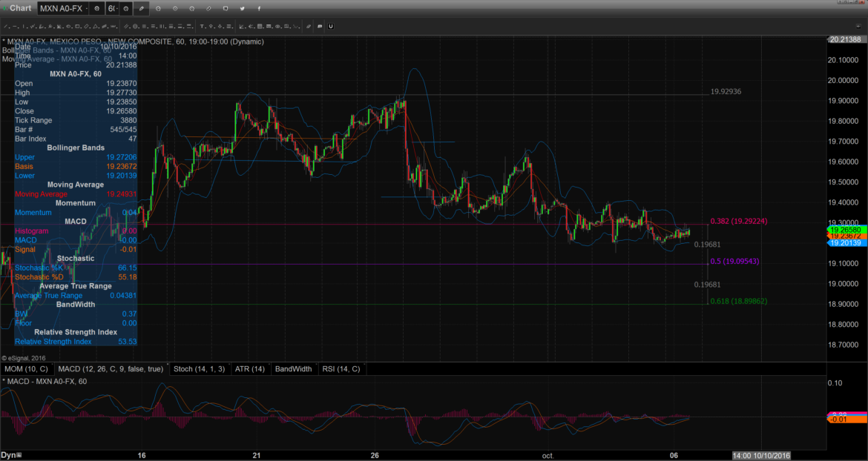Click the Facebook share icon

258,9
